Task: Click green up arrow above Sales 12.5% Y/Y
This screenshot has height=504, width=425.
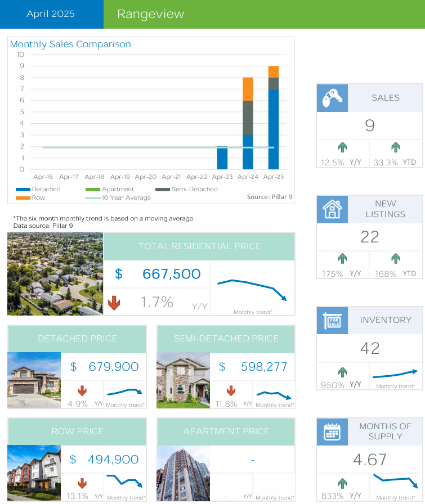Action: pyautogui.click(x=342, y=148)
